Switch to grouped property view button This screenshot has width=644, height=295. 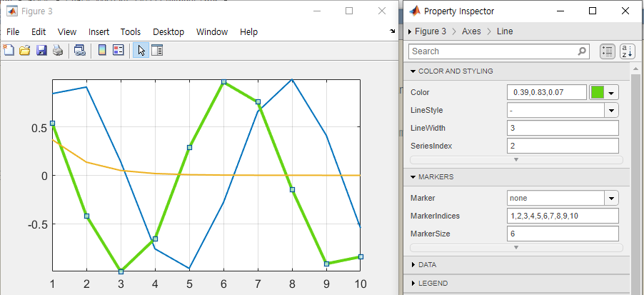(607, 51)
